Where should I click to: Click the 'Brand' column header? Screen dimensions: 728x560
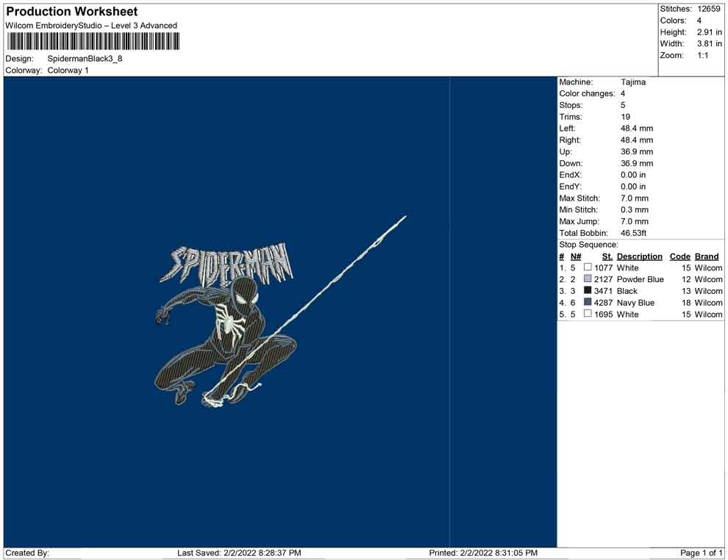tap(707, 256)
